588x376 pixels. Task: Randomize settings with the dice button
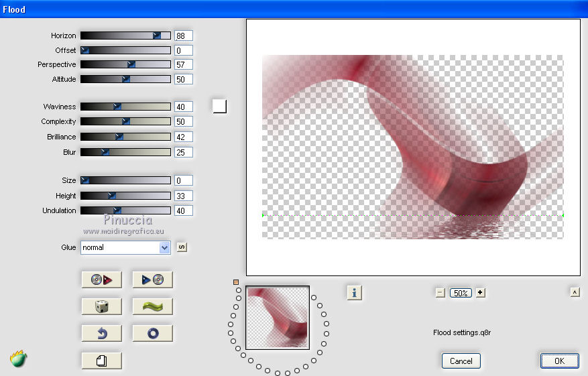tap(102, 307)
